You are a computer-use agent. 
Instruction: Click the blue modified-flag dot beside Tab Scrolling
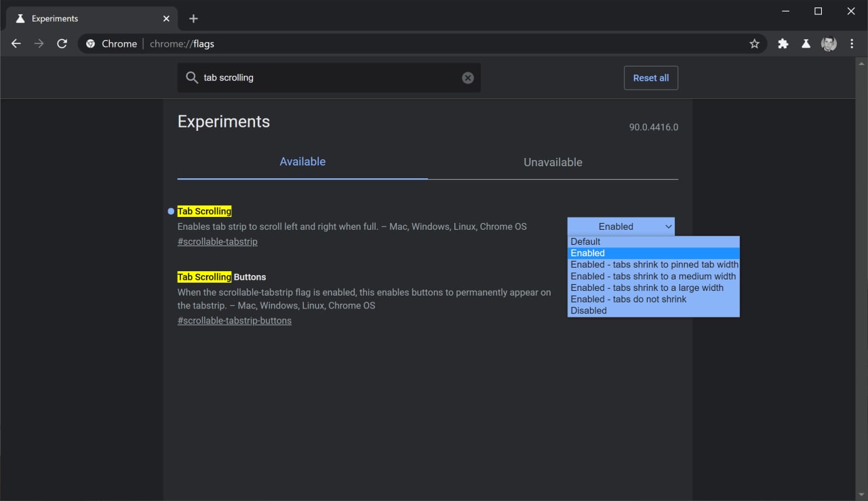(170, 212)
